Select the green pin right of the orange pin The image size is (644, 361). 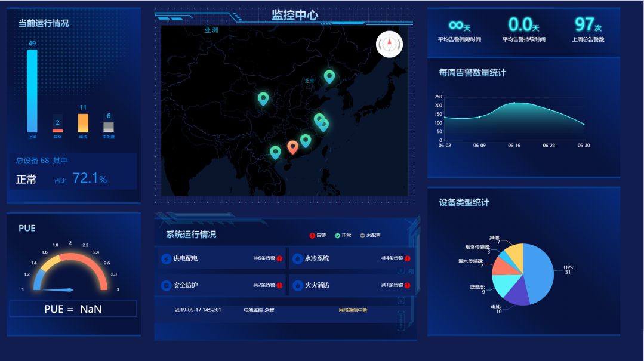pyautogui.click(x=306, y=140)
